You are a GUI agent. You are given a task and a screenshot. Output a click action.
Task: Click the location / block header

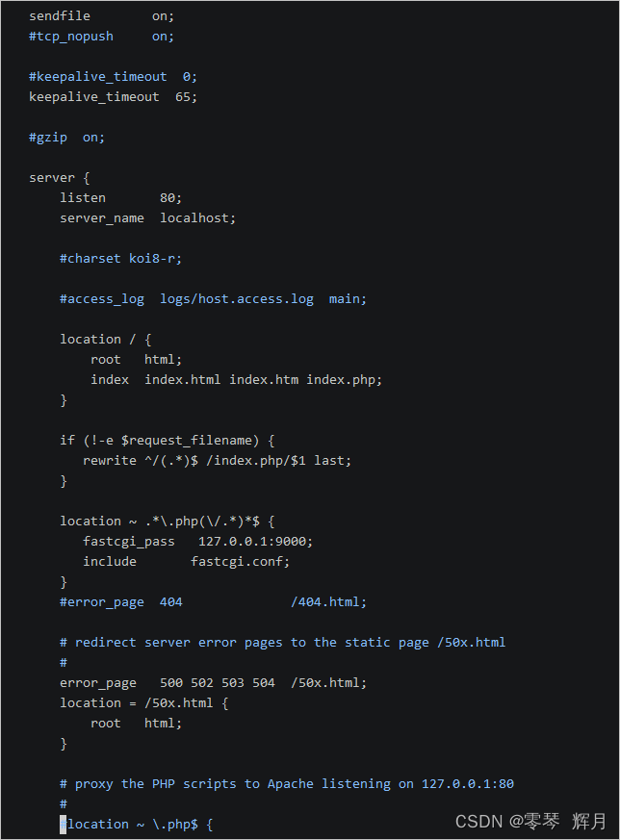click(x=106, y=340)
